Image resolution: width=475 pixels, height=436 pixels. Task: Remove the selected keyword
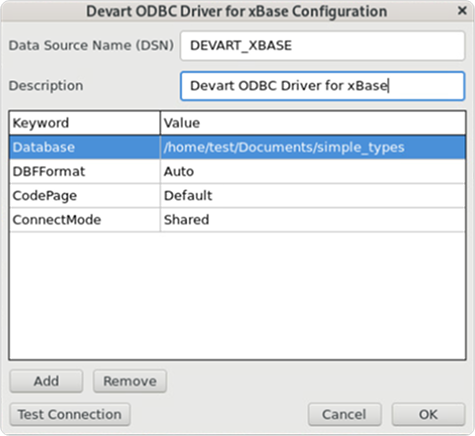tap(130, 381)
